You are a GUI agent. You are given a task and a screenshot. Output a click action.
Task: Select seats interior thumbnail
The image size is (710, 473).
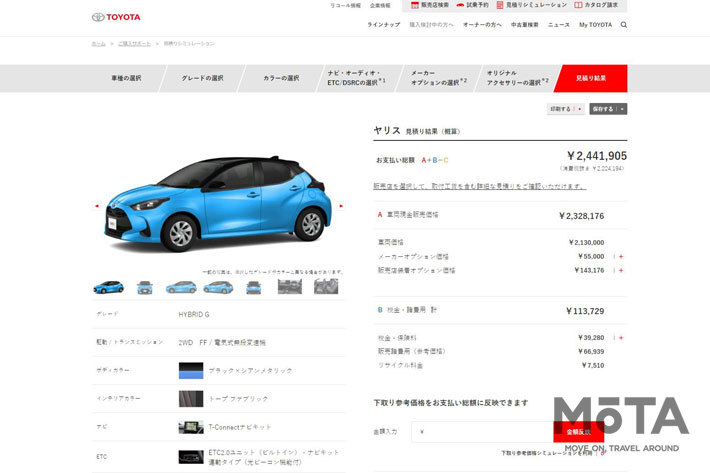[x=326, y=287]
